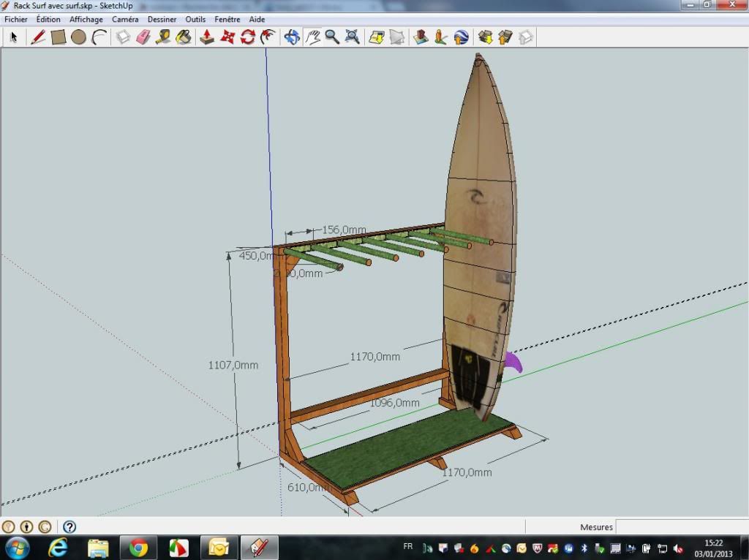Screen dimensions: 749x560
Task: Open the Fichier menu
Action: (16, 19)
